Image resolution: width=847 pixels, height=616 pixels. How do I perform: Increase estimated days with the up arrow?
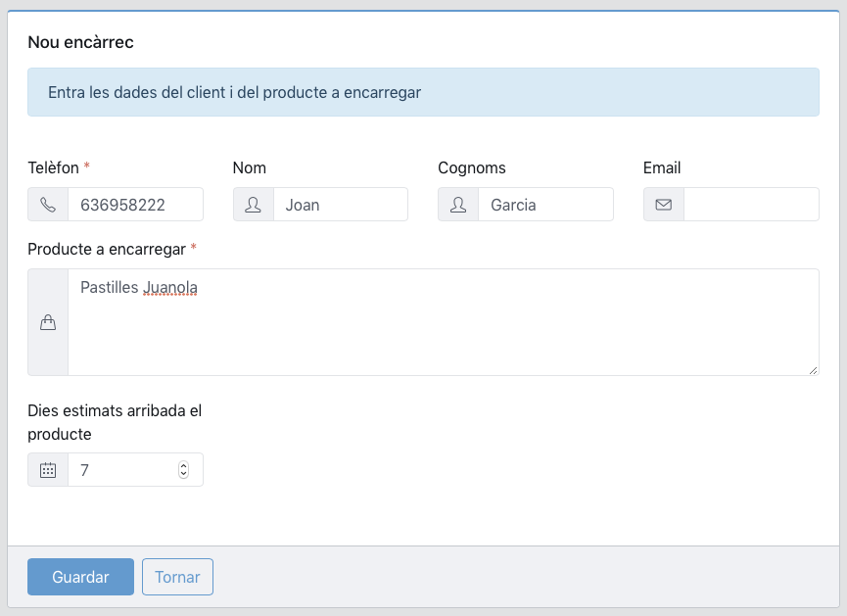pos(184,466)
